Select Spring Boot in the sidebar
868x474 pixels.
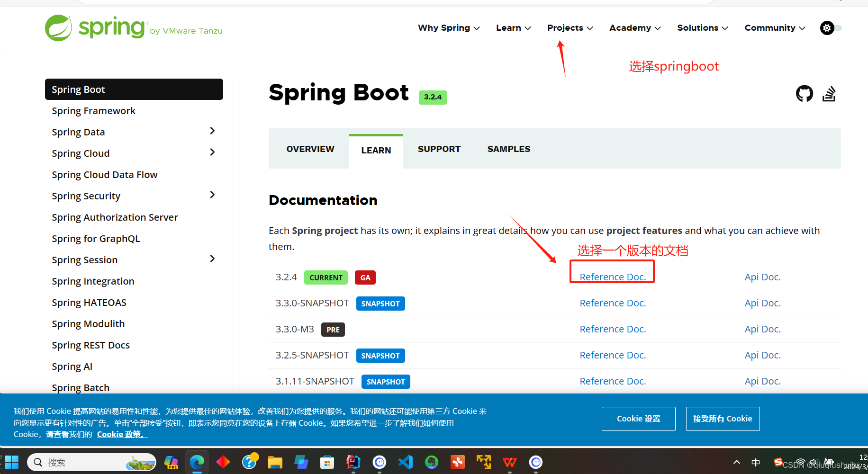tap(134, 89)
